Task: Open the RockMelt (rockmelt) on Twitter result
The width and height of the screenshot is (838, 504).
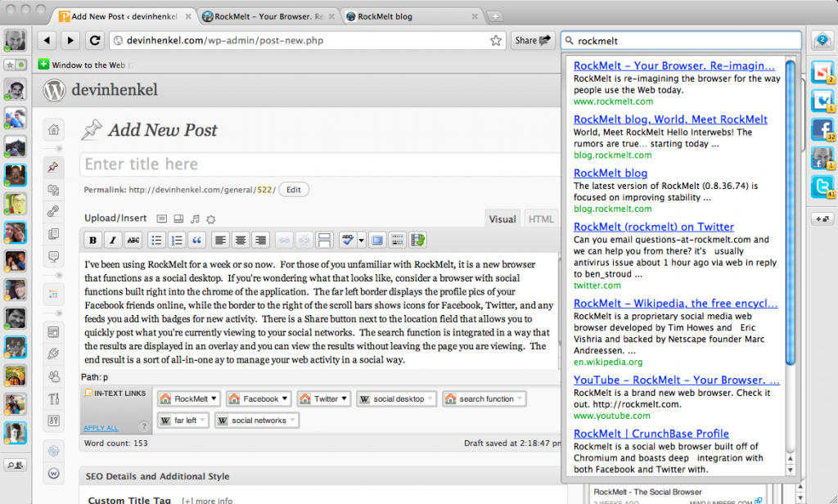Action: [654, 227]
